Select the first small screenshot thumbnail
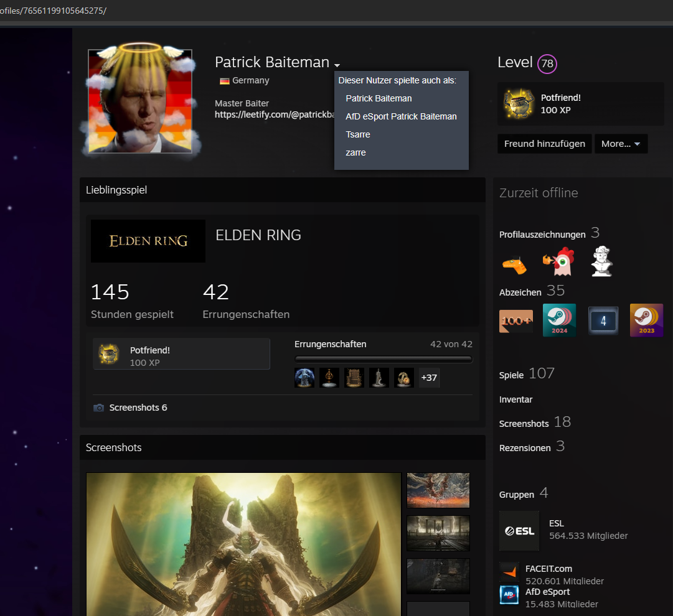This screenshot has height=616, width=673. click(x=438, y=490)
